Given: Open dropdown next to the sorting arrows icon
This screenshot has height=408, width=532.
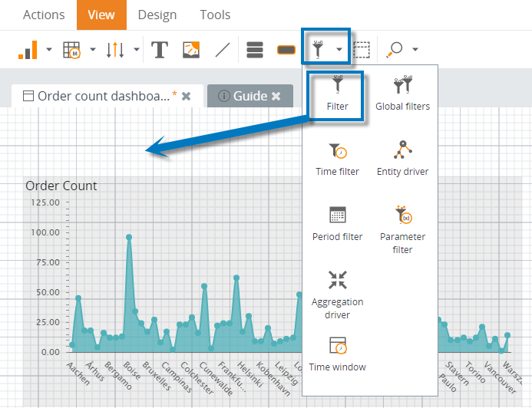Looking at the screenshot, I should pos(137,50).
